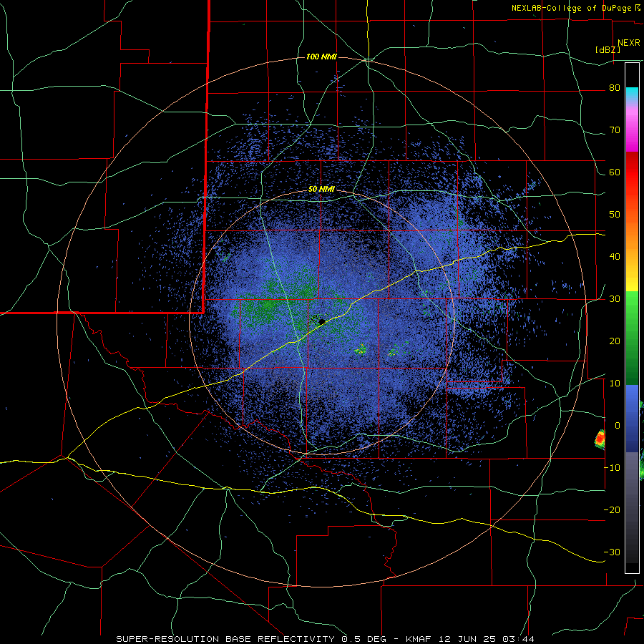The width and height of the screenshot is (644, 644).
Task: Click the 50 NMI range ring label
Action: point(321,189)
